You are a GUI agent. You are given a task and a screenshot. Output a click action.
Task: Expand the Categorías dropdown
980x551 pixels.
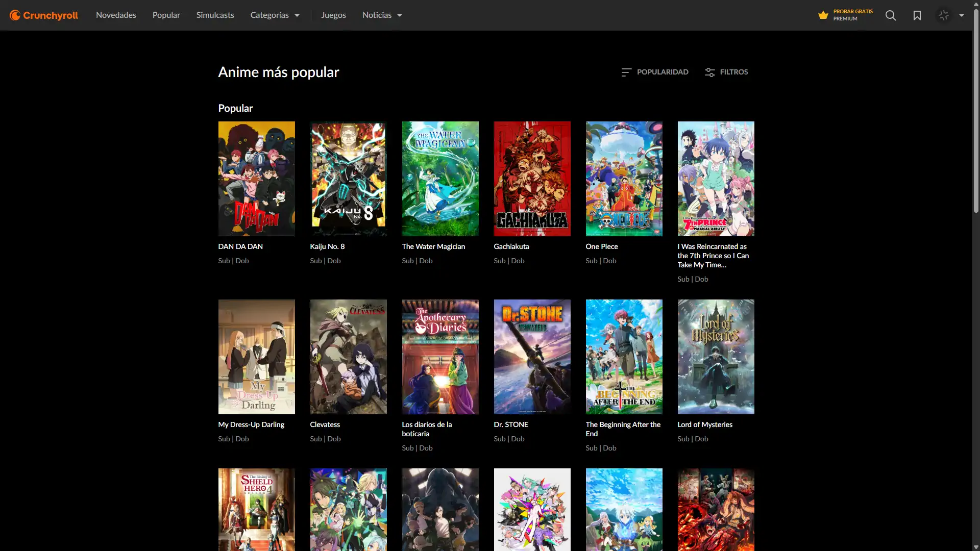275,15
